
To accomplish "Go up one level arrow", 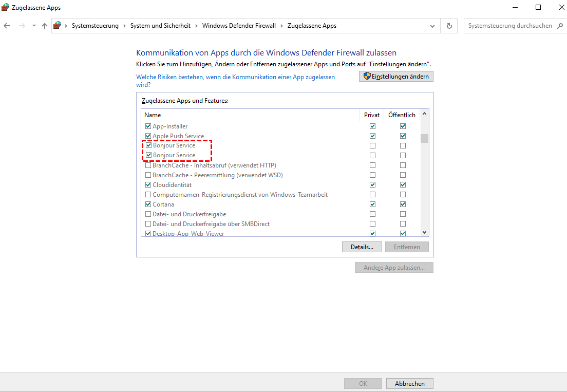I will coord(45,26).
